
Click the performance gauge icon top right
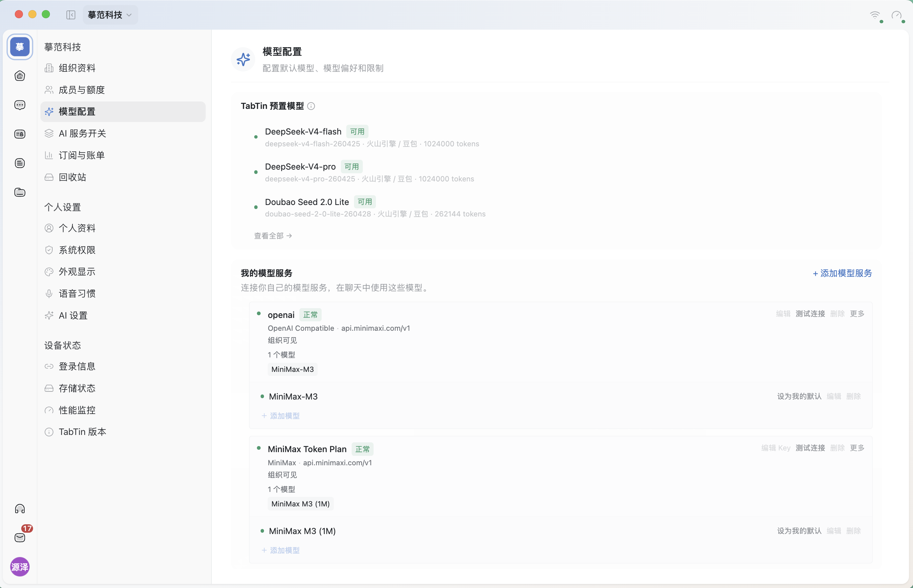[x=896, y=16]
